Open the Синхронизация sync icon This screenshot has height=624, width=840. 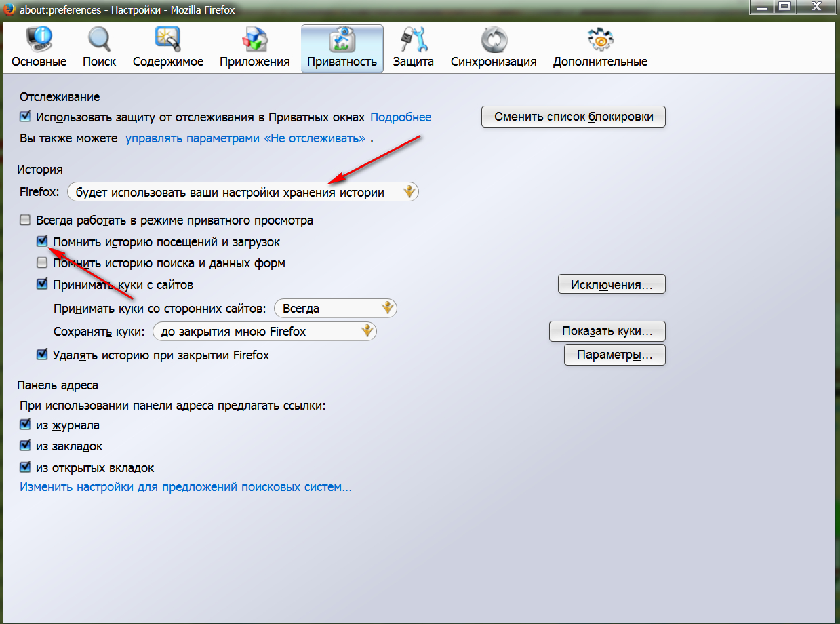(x=494, y=39)
